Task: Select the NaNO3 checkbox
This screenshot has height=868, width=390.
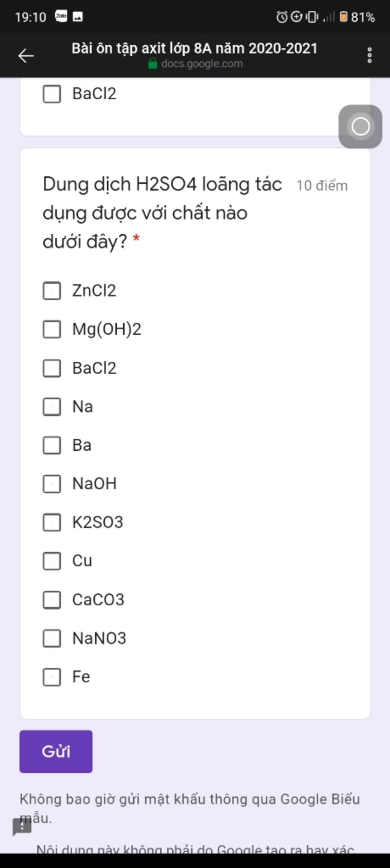Action: (x=52, y=638)
